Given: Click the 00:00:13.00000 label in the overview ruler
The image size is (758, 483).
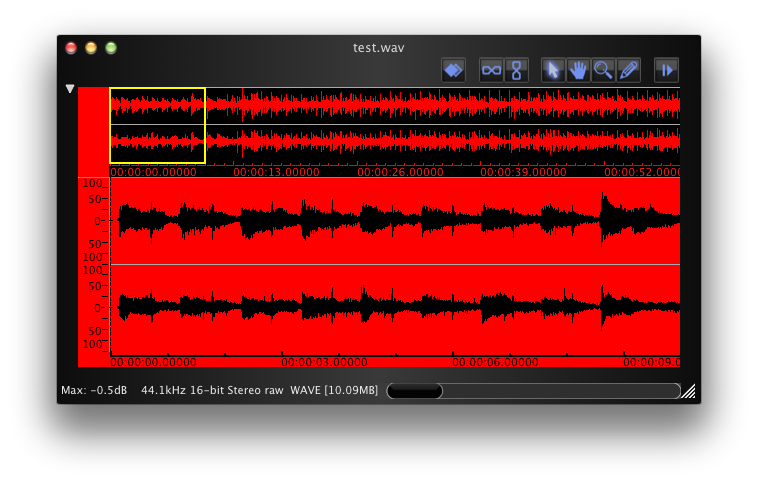Looking at the screenshot, I should click(x=276, y=172).
